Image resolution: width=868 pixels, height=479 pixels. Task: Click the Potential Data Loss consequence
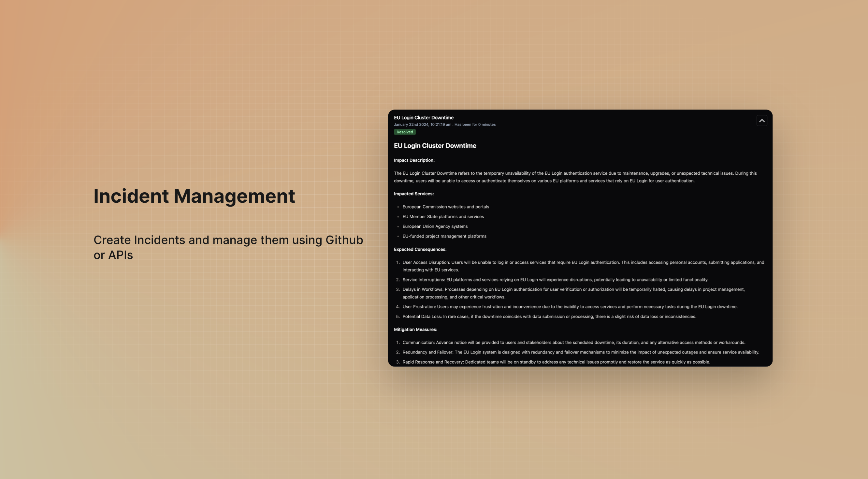coord(422,316)
